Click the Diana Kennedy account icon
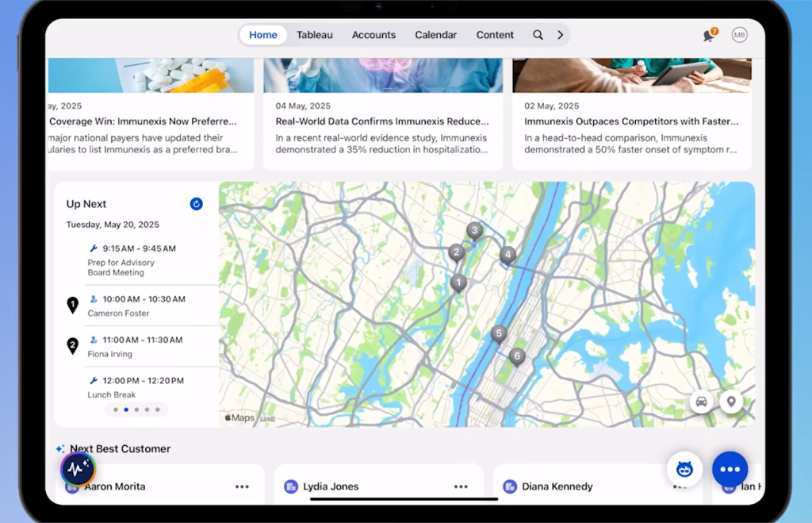The image size is (812, 523). (x=510, y=486)
